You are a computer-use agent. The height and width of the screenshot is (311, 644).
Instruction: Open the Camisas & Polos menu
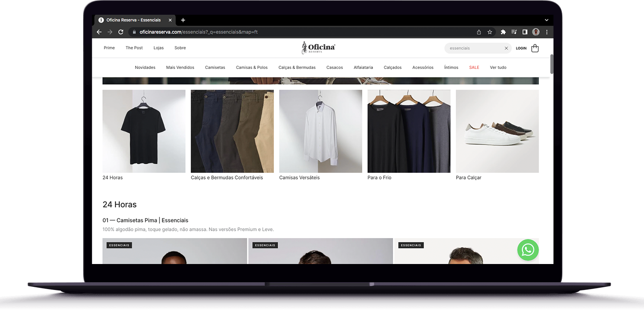pyautogui.click(x=252, y=68)
